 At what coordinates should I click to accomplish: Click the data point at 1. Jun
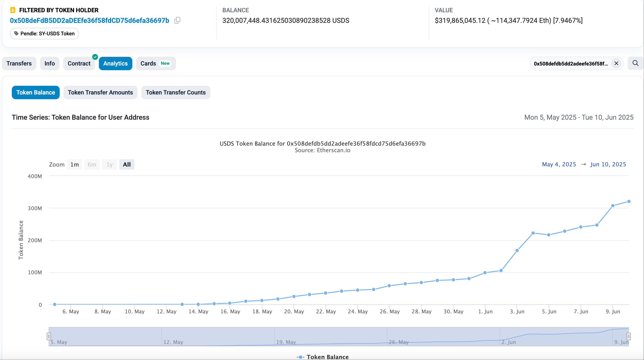click(485, 273)
